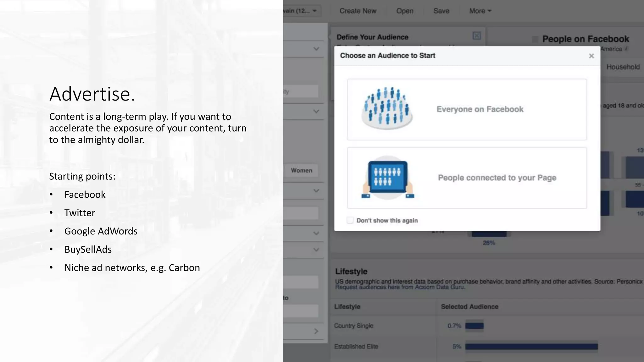
Task: Open the Request audiences Acxiom Data Guru link
Action: 399,287
